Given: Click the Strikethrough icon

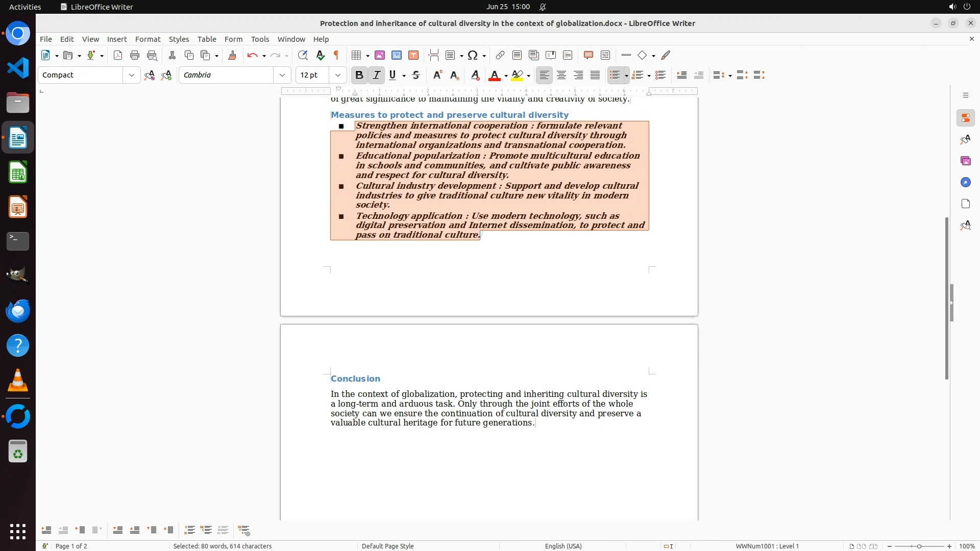Looking at the screenshot, I should pyautogui.click(x=416, y=75).
